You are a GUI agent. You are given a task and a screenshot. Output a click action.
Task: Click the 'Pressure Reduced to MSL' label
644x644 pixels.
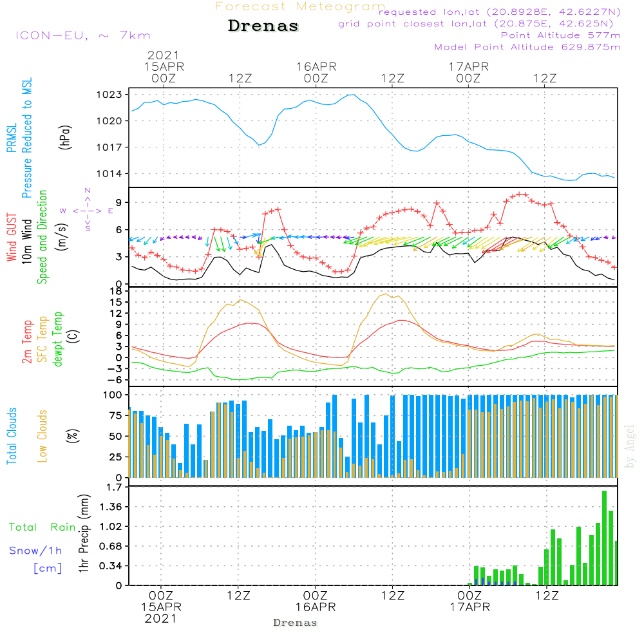[26, 138]
